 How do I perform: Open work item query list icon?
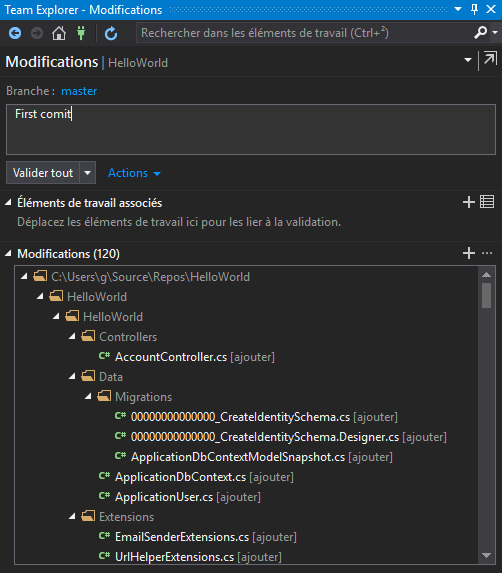click(487, 202)
